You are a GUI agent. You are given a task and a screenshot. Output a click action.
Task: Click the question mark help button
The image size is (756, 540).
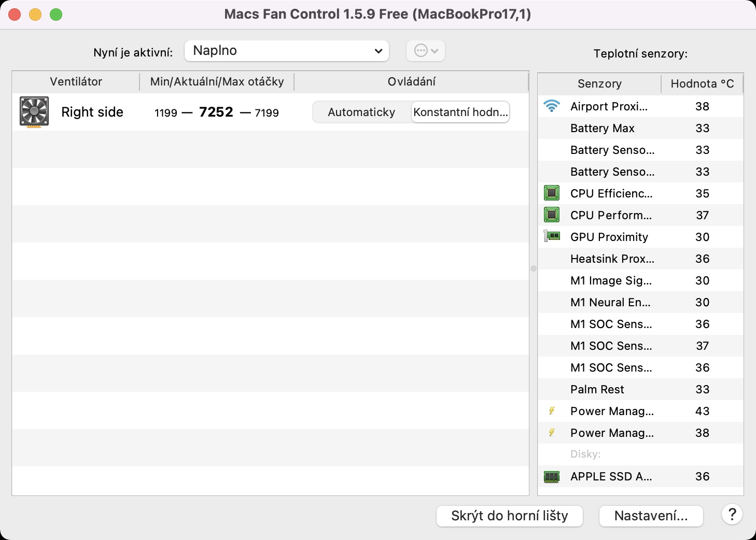[732, 515]
